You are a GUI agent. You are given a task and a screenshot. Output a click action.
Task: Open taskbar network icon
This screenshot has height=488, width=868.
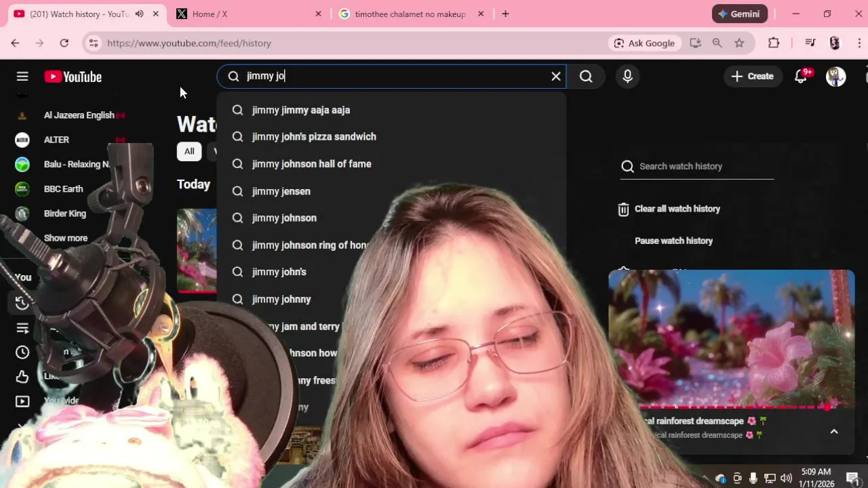click(x=770, y=479)
